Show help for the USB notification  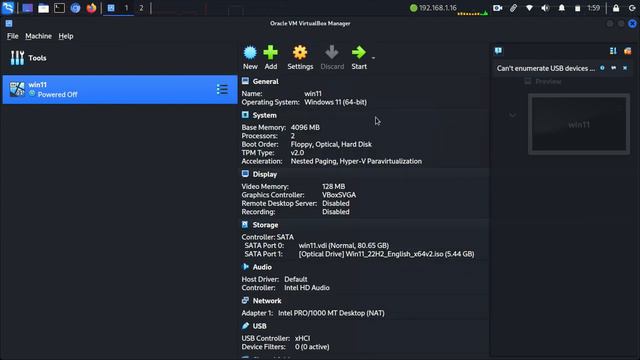click(602, 68)
